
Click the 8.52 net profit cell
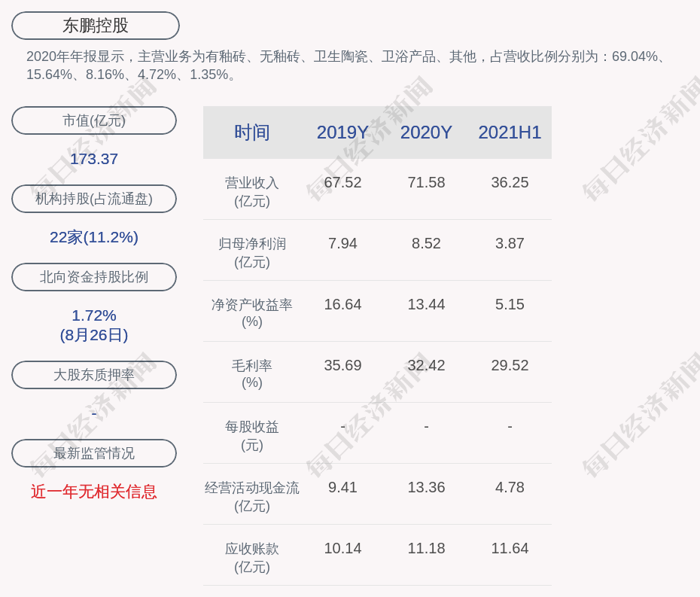(x=426, y=243)
